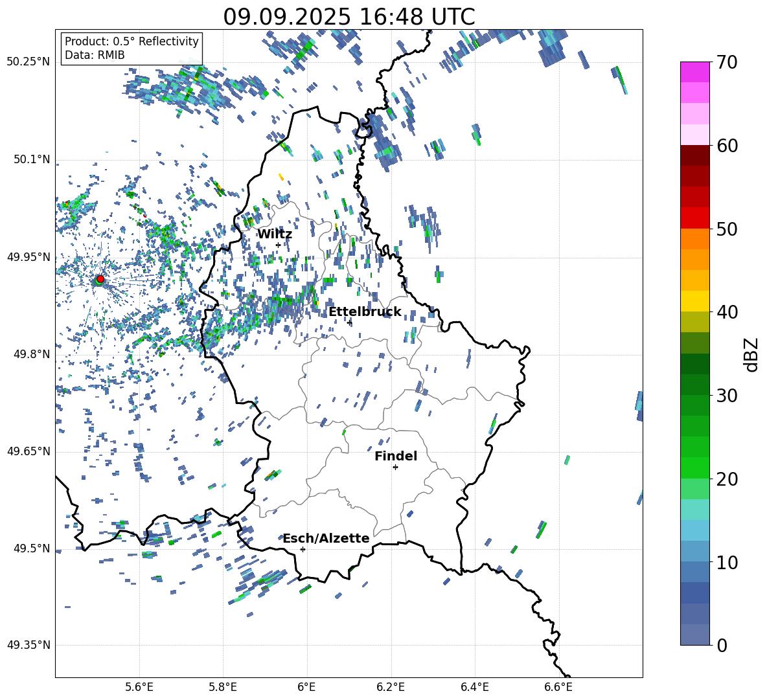The height and width of the screenshot is (700, 767).
Task: Click the 50.1°N latitude label
Action: pos(32,160)
